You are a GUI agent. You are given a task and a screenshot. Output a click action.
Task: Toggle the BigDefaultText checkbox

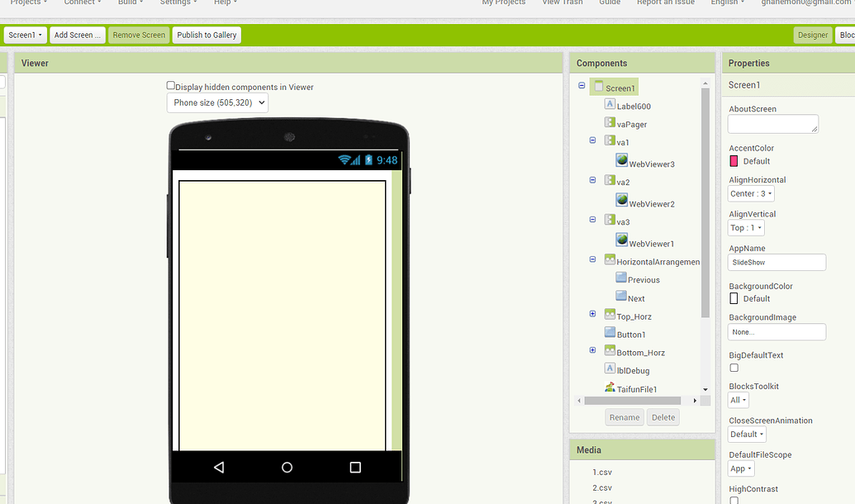coord(734,368)
